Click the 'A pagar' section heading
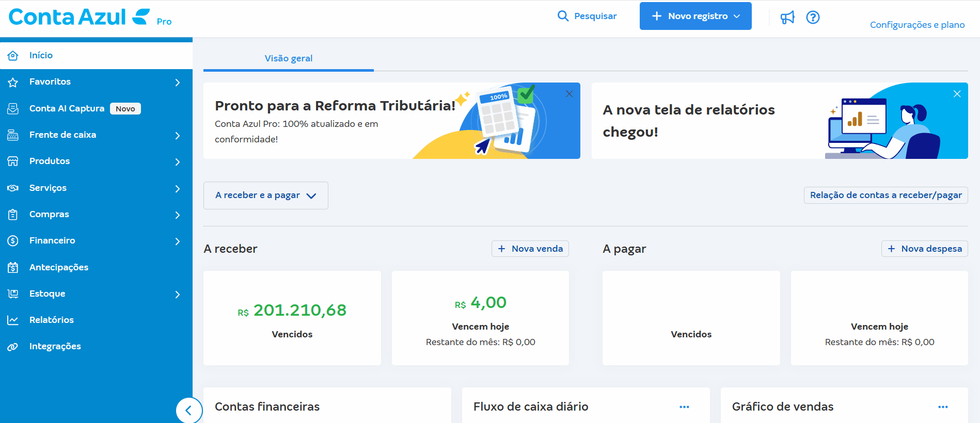This screenshot has height=423, width=980. coord(624,249)
